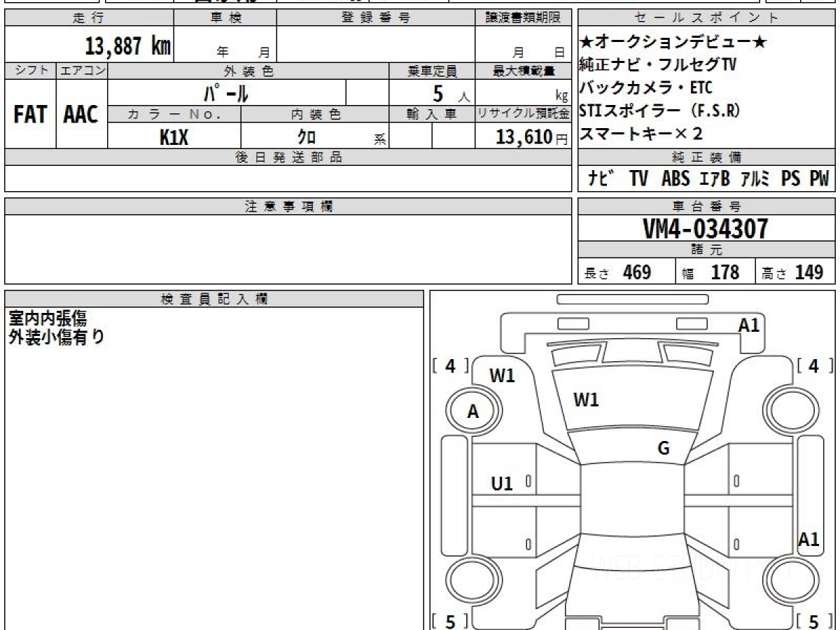Click the G mark on the windshield
Image resolution: width=840 pixels, height=630 pixels.
664,449
